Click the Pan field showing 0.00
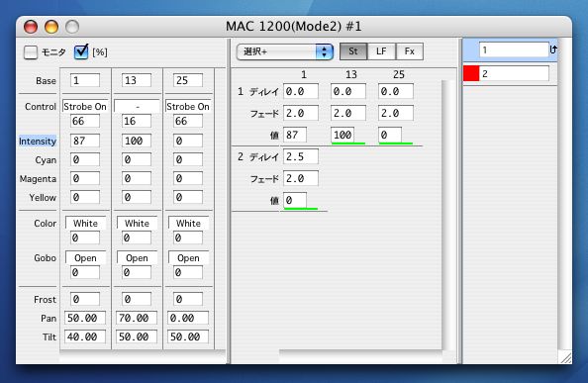This screenshot has height=383, width=588. click(188, 318)
